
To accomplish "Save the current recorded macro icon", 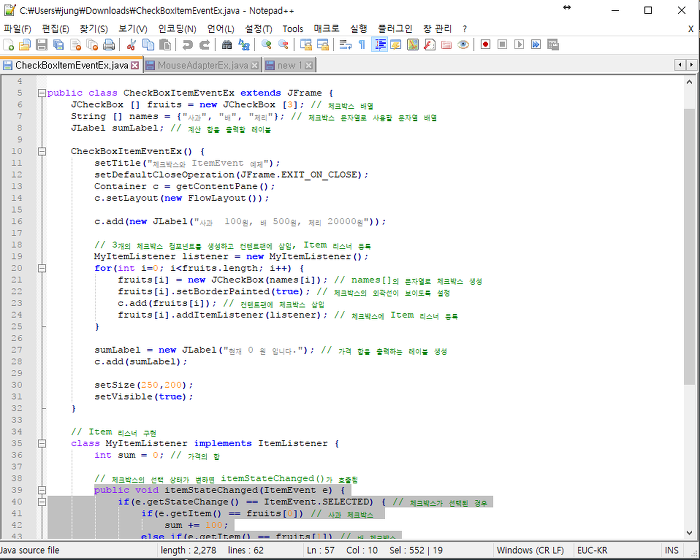I will point(553,45).
